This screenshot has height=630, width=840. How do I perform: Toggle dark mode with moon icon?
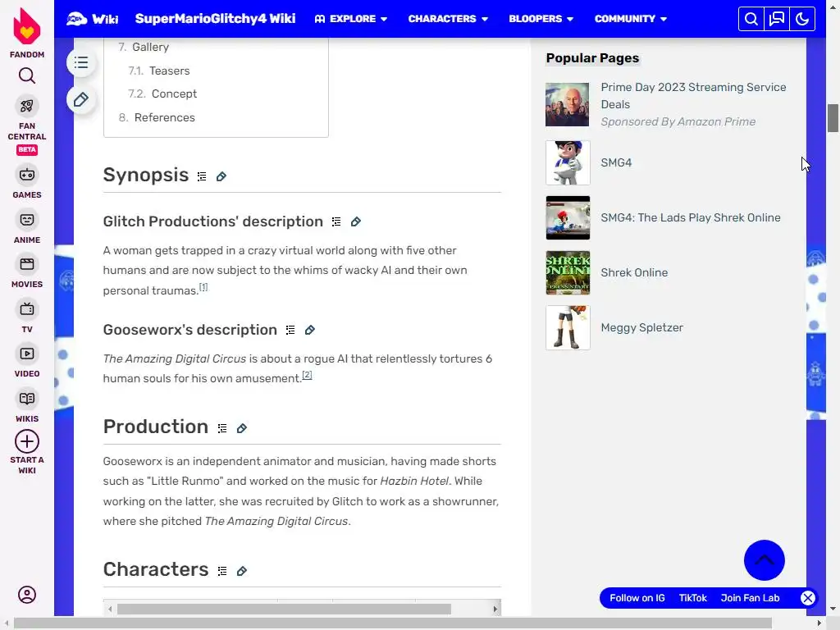point(802,19)
